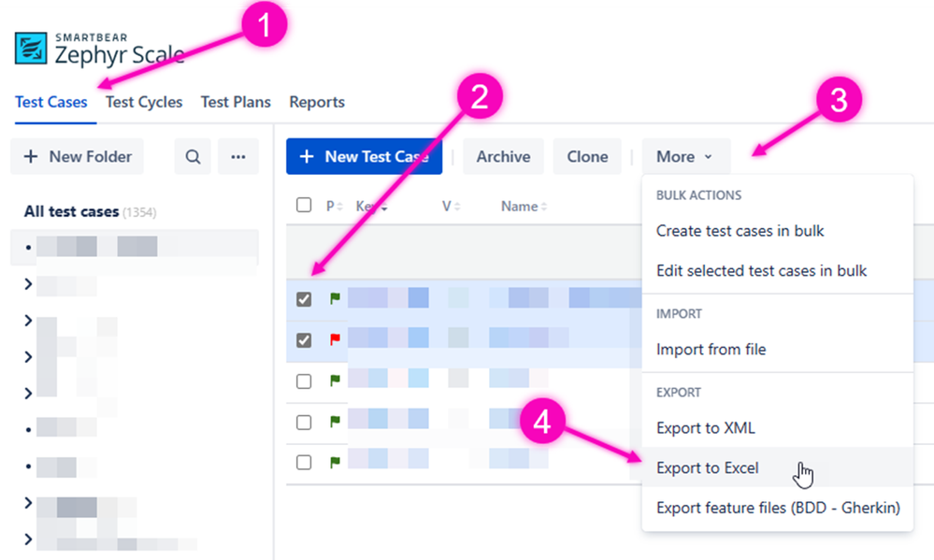This screenshot has height=560, width=934.
Task: Select Export feature files (BDD - Gherkin)
Action: tap(777, 508)
